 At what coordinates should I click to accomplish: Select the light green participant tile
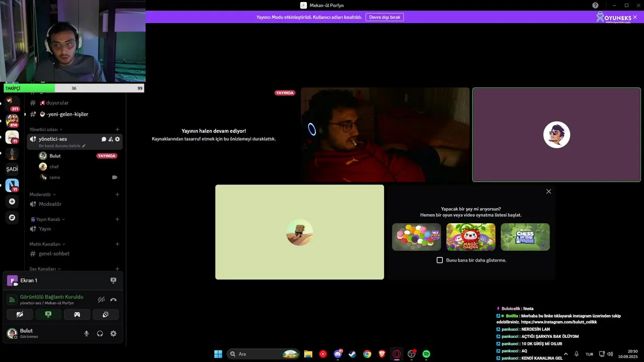coord(299,232)
